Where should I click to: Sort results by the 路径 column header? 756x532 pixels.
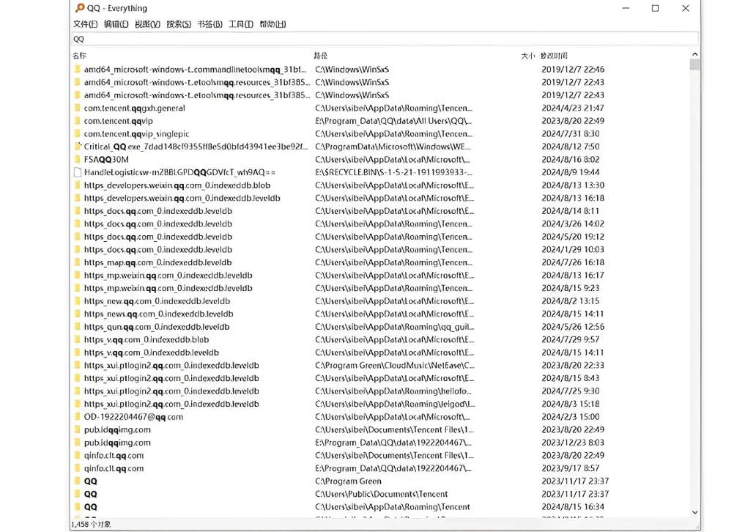click(321, 56)
